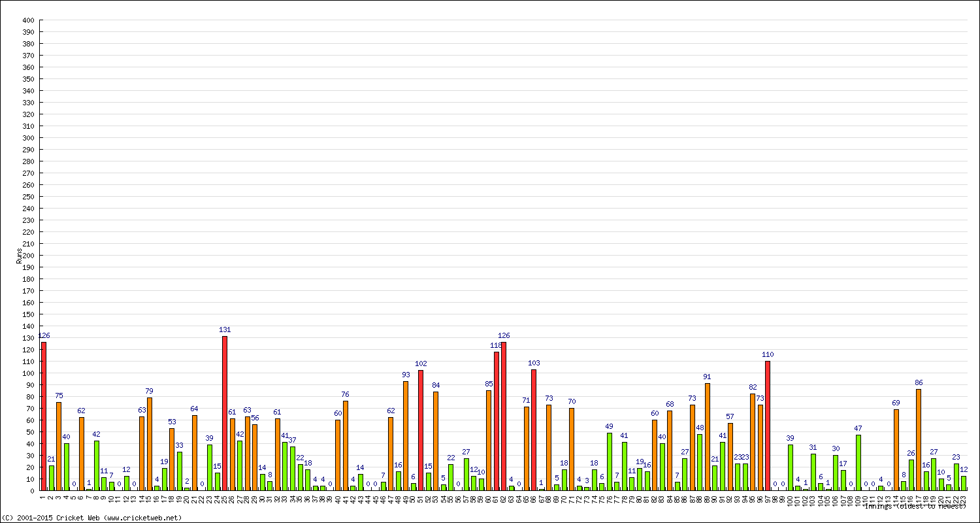Click the 76 value label
Viewport: 980px width, 523px height.
[345, 395]
